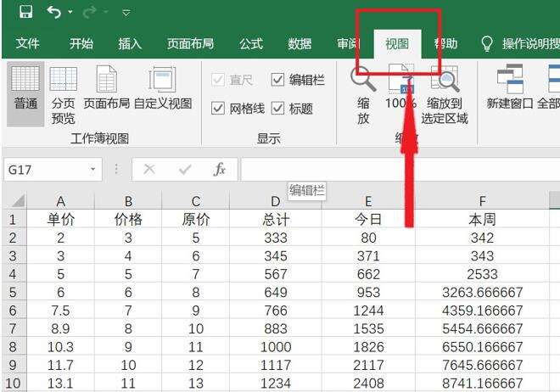
Task: Click inside the formula bar input
Action: pos(400,170)
